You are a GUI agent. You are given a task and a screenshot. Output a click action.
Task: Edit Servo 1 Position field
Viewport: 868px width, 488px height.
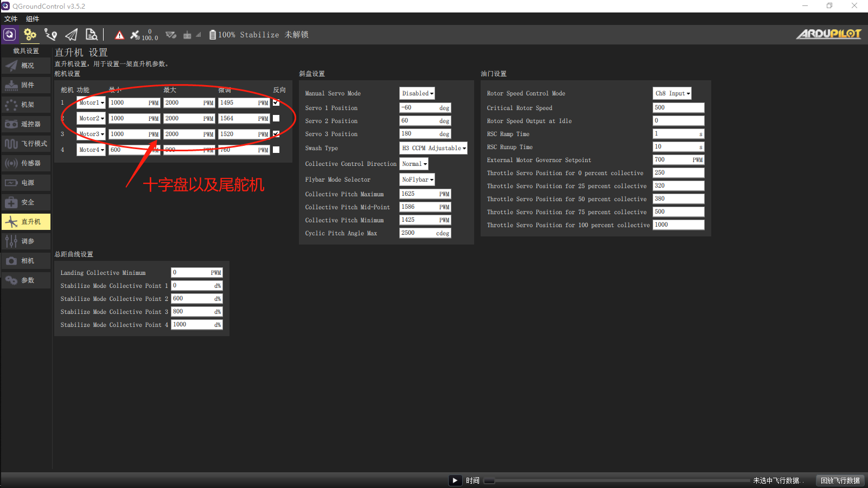(x=425, y=108)
